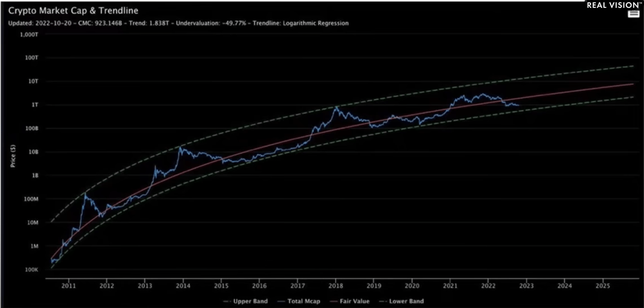Click the 2025 x-axis label
644x308 pixels.
(603, 285)
